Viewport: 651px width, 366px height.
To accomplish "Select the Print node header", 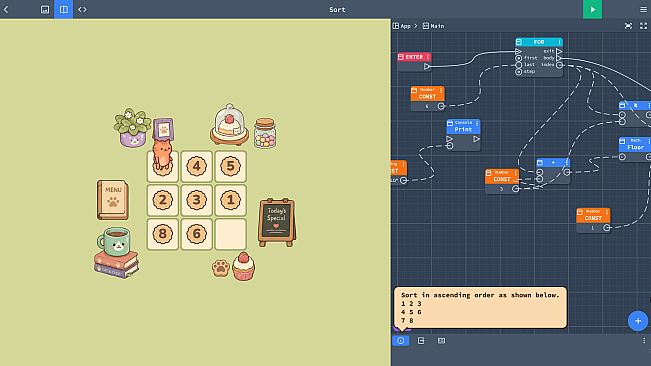I will click(x=463, y=127).
